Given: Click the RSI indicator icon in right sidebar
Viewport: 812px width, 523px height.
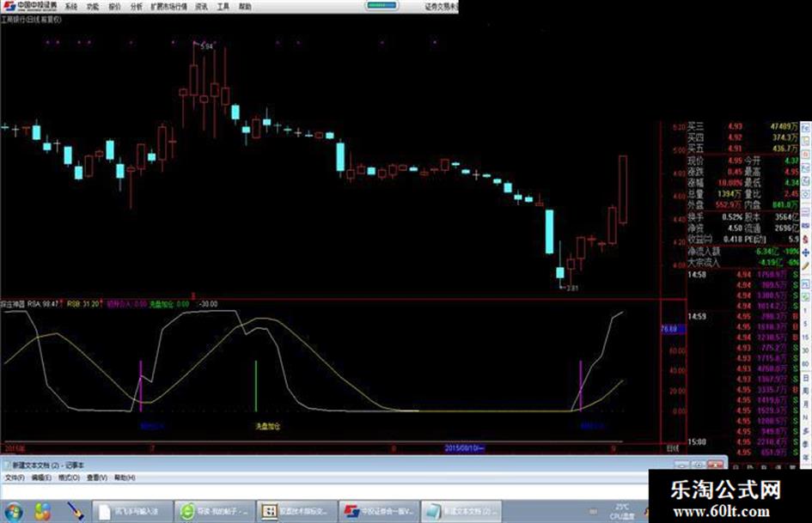Looking at the screenshot, I should click(x=805, y=225).
